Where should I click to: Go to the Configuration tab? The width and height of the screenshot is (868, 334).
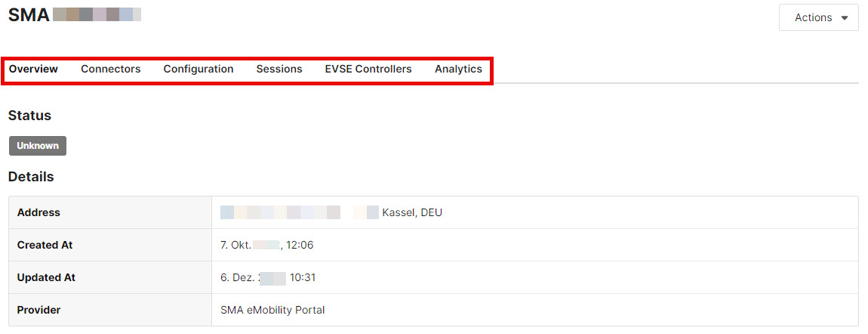click(199, 69)
